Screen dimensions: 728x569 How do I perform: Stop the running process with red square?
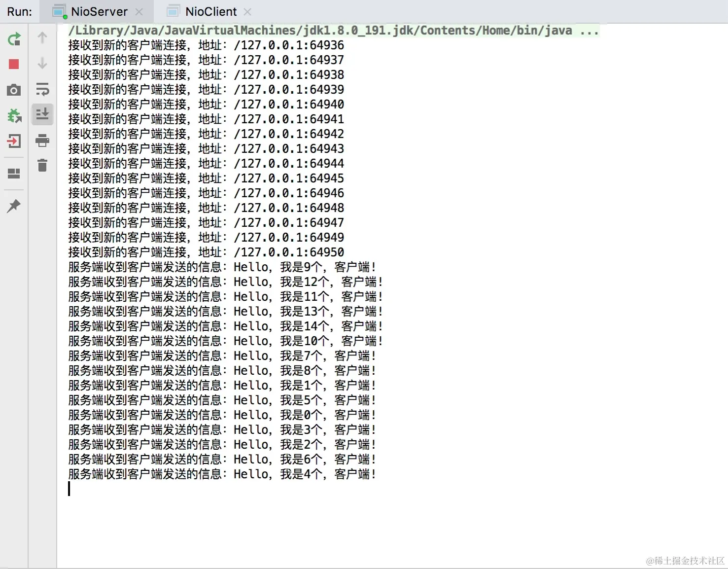tap(14, 64)
